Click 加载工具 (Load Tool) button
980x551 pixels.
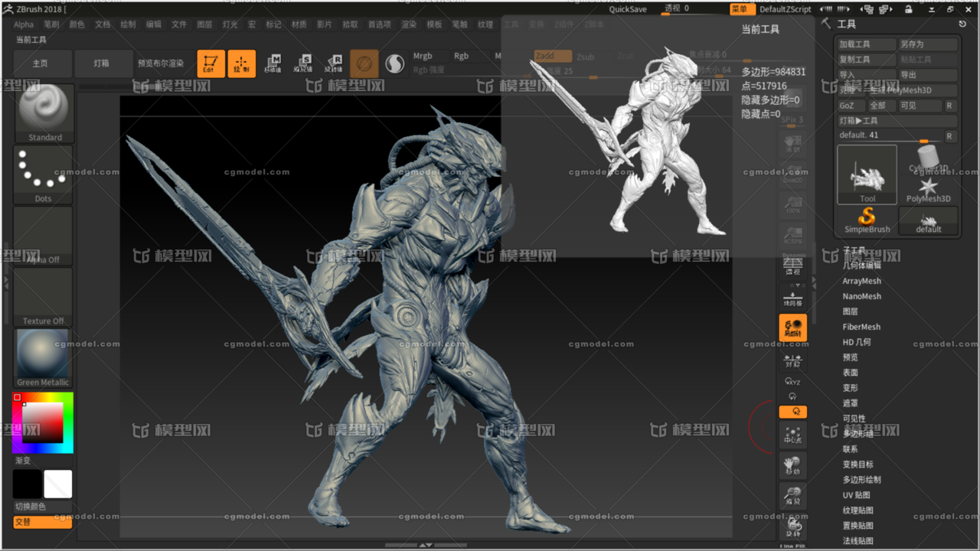tap(866, 44)
